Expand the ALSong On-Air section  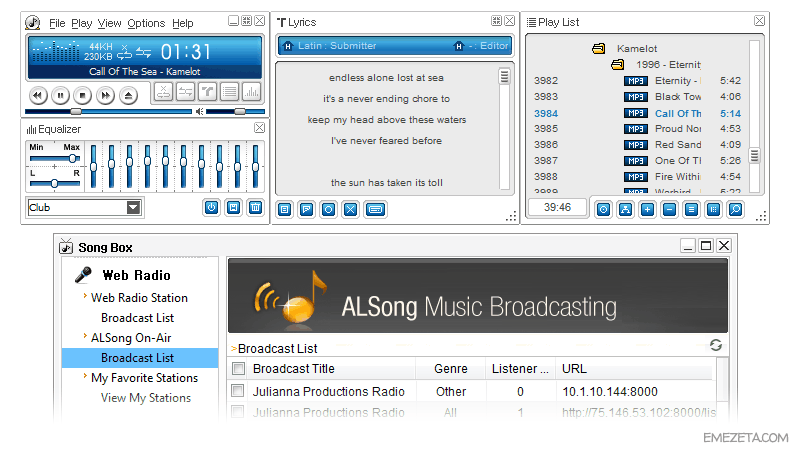coord(85,336)
